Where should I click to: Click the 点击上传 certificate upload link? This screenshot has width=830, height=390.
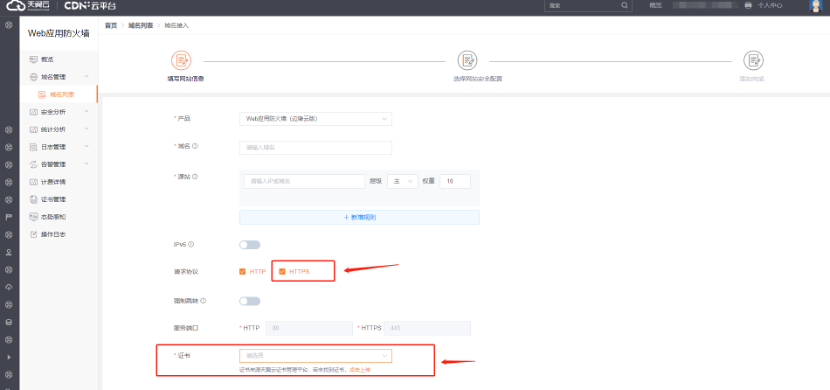click(x=359, y=370)
